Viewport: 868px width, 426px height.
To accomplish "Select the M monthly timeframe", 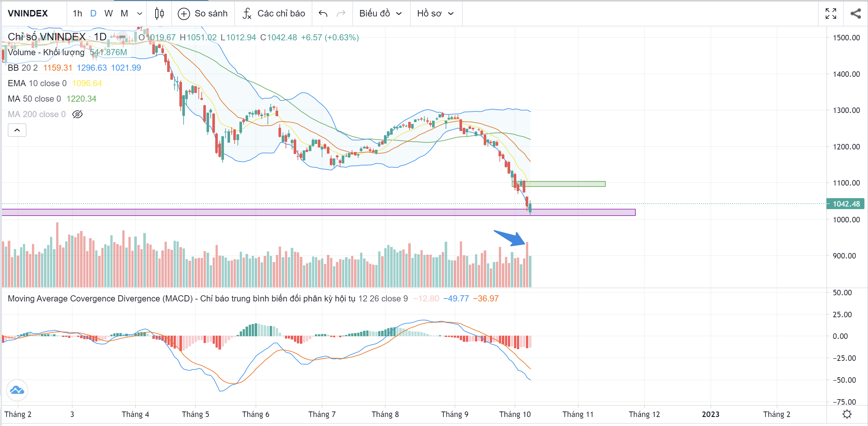I will click(124, 14).
